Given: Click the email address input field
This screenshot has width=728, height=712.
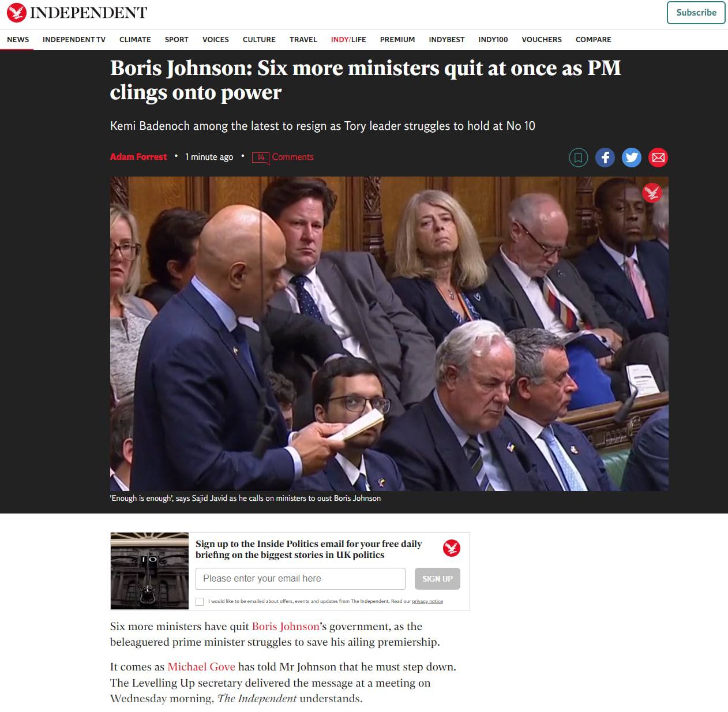Looking at the screenshot, I should [301, 579].
